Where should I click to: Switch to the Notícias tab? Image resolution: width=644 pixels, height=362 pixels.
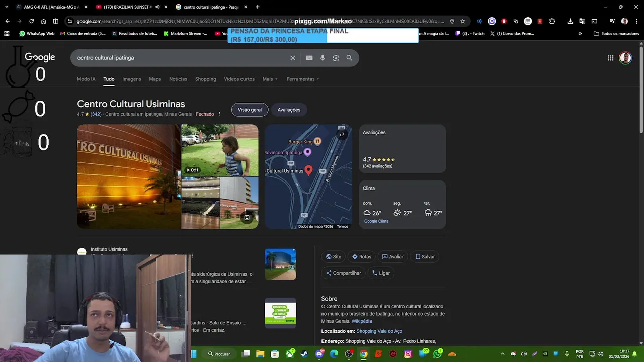click(178, 79)
